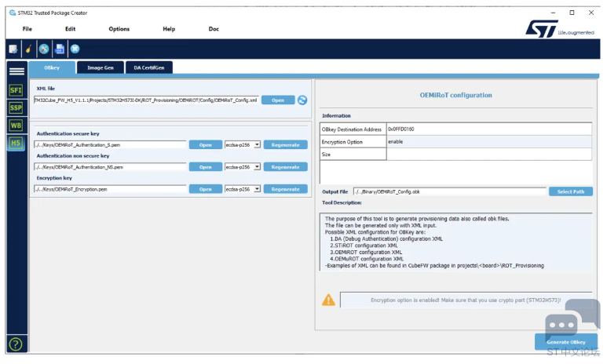607x364 pixels.
Task: Click the round blue X toolbar icon
Action: click(75, 49)
